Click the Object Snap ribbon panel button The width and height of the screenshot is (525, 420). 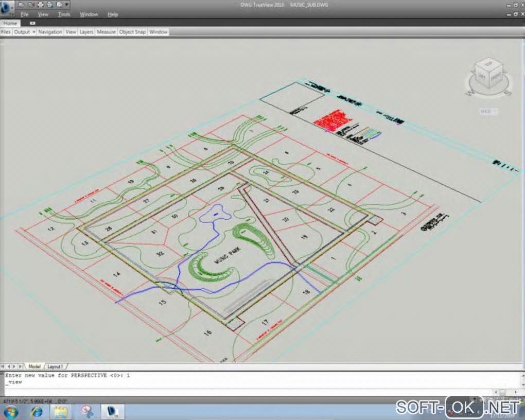[133, 32]
